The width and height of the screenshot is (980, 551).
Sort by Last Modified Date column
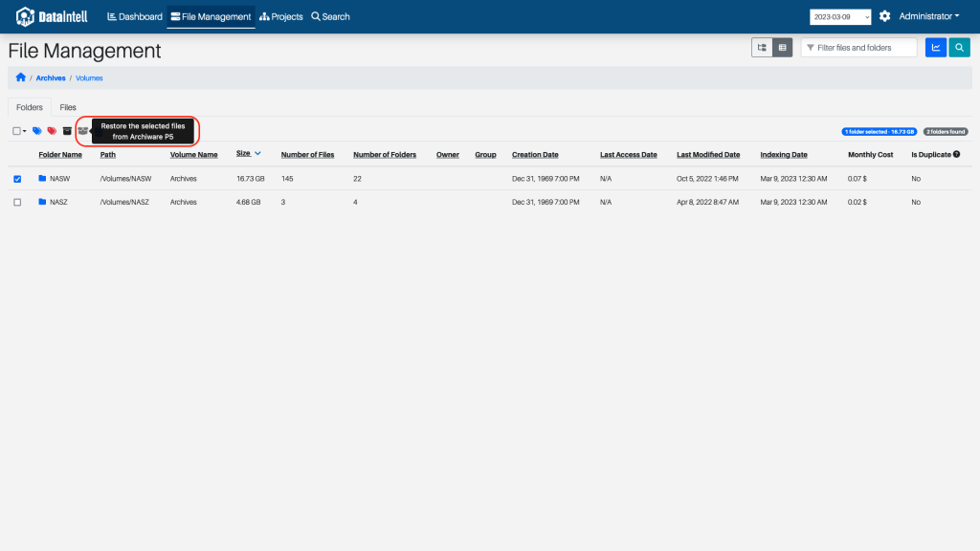708,155
